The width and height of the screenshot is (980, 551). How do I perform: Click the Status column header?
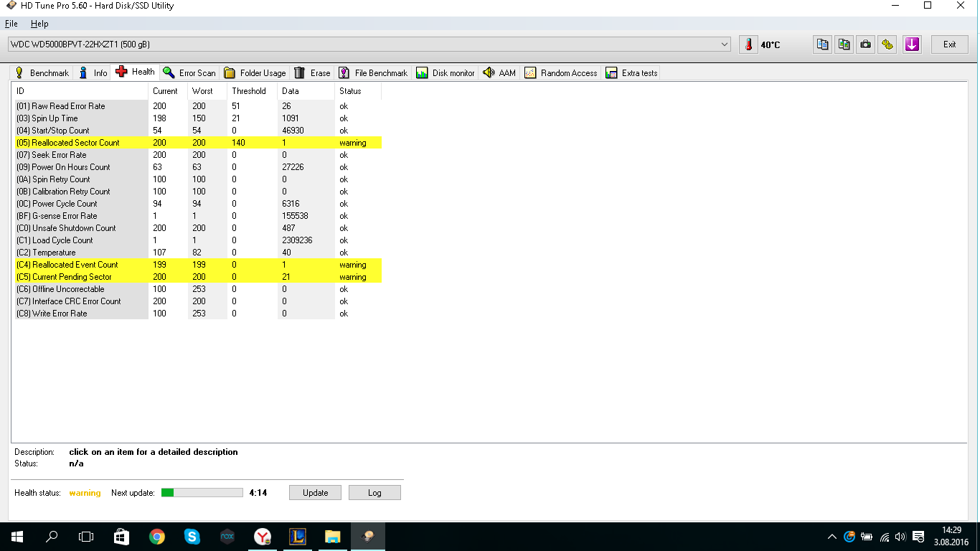click(x=358, y=91)
